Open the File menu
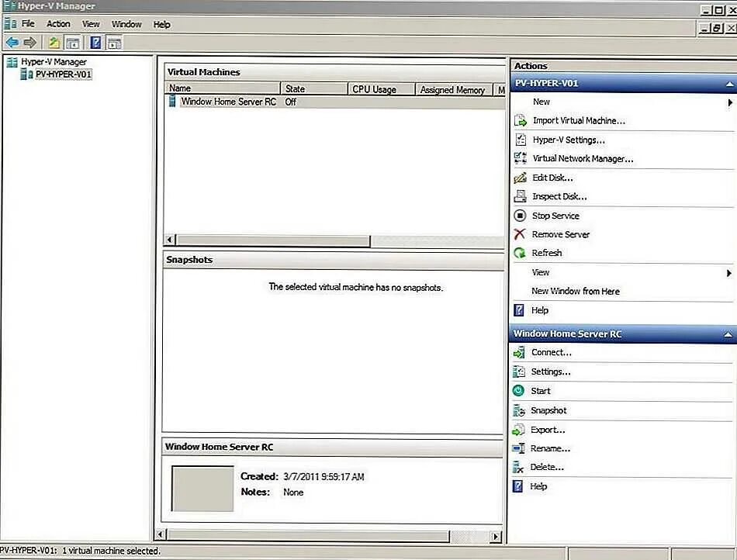 [x=28, y=23]
